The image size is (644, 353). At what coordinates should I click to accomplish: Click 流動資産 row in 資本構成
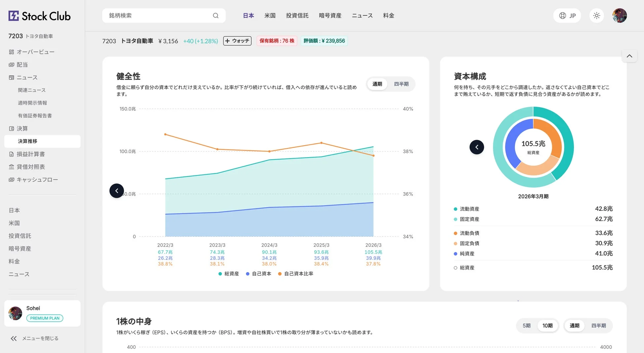tap(533, 209)
